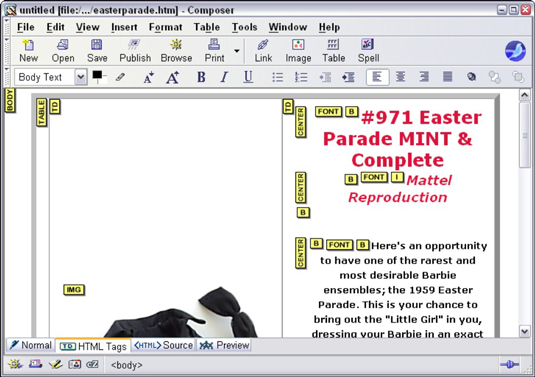This screenshot has width=535, height=377.
Task: Open the Format menu
Action: [x=165, y=27]
